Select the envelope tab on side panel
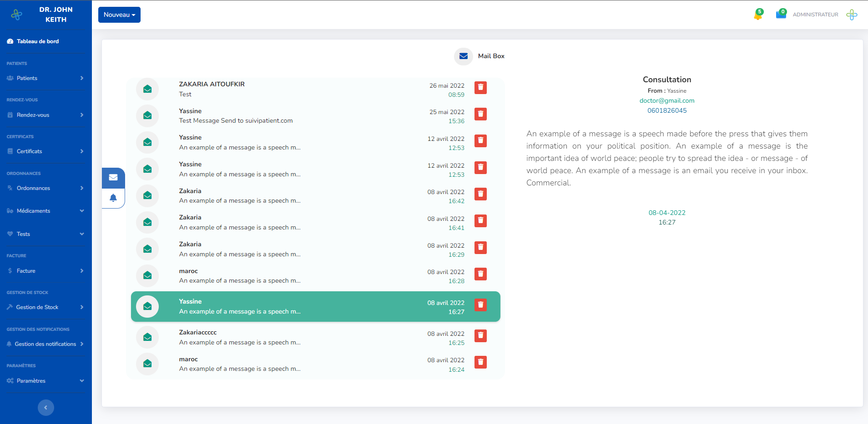Viewport: 868px width, 424px height. [x=113, y=178]
